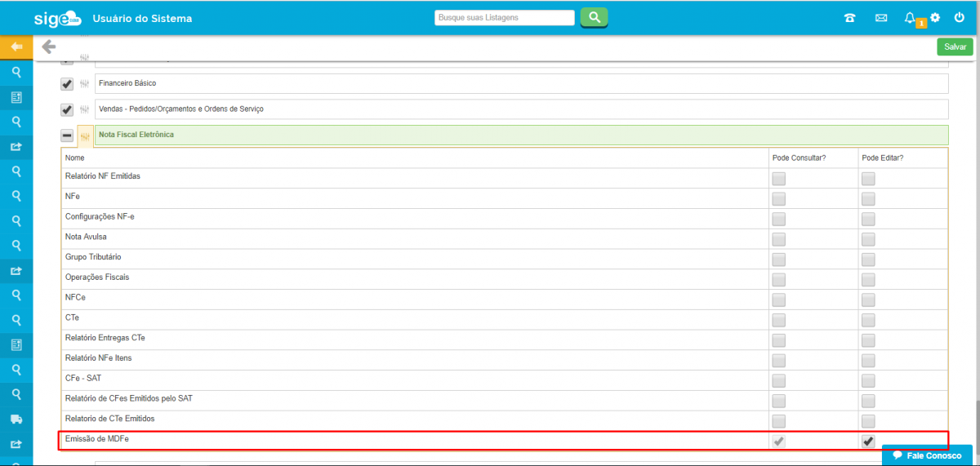Enable Pode Editar for CTe
Screen dimensions: 980x466
(868, 320)
